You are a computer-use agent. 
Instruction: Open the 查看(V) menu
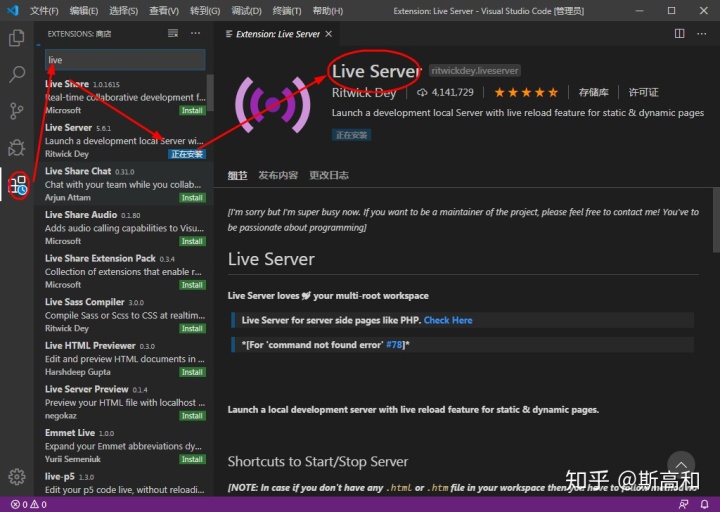pos(164,11)
